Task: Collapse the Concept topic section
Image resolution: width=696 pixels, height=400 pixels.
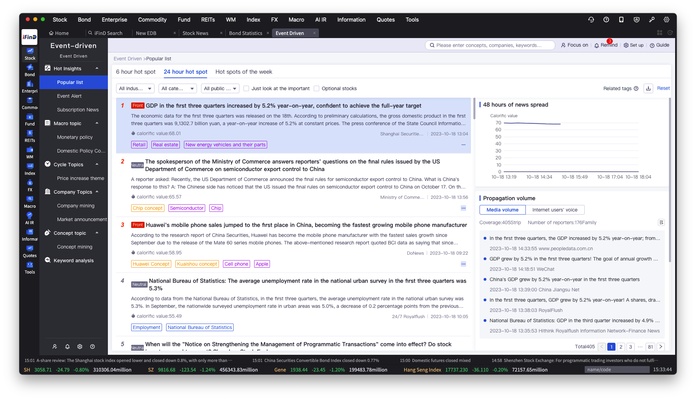Action: click(x=97, y=233)
